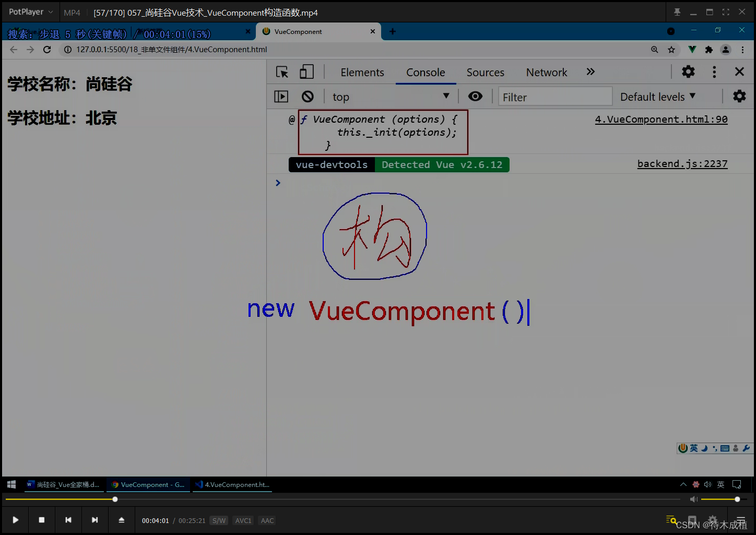Open the Chrome profile avatar
The image size is (756, 535).
coord(726,50)
